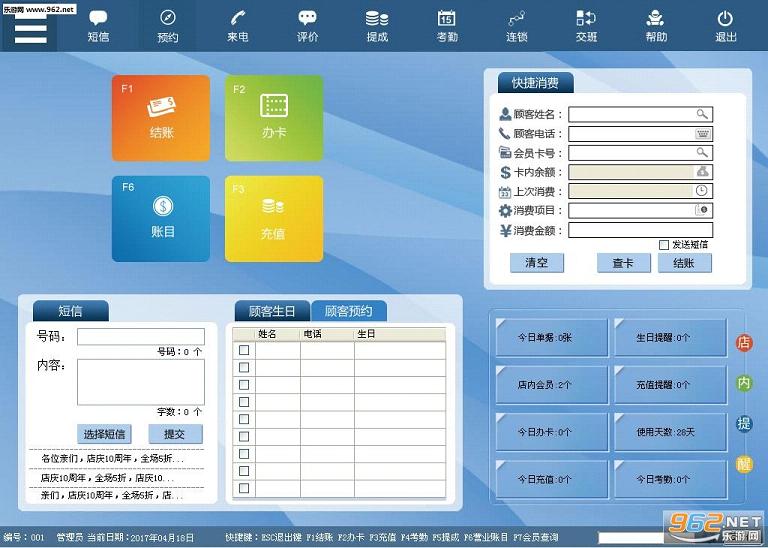Click search icon in 会员卡号 field
Viewport: 768px width, 548px height.
[x=702, y=152]
